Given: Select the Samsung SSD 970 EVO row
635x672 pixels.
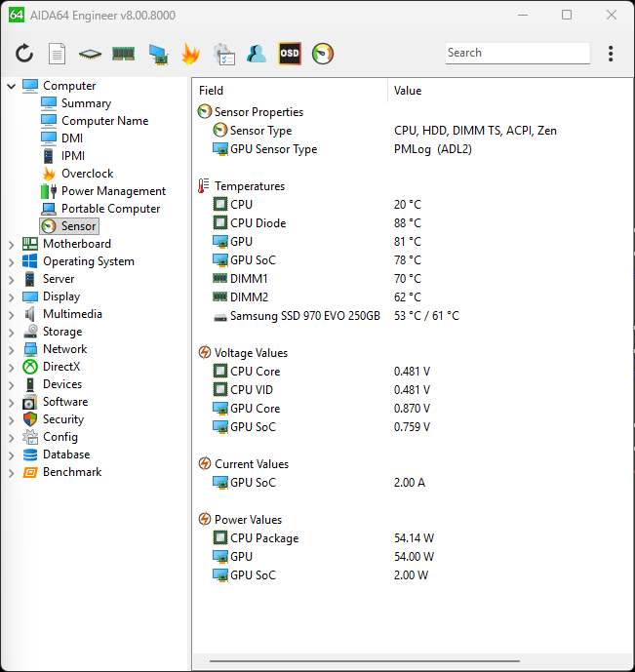Looking at the screenshot, I should [413, 316].
